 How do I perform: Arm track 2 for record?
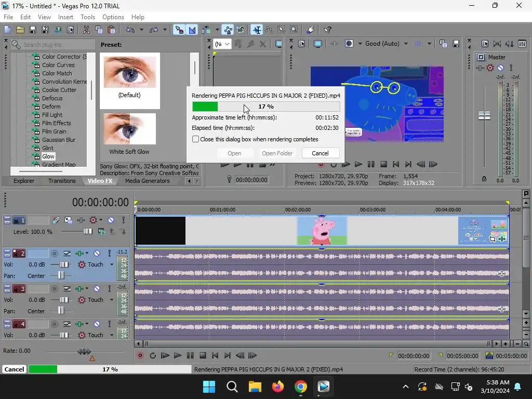click(54, 253)
